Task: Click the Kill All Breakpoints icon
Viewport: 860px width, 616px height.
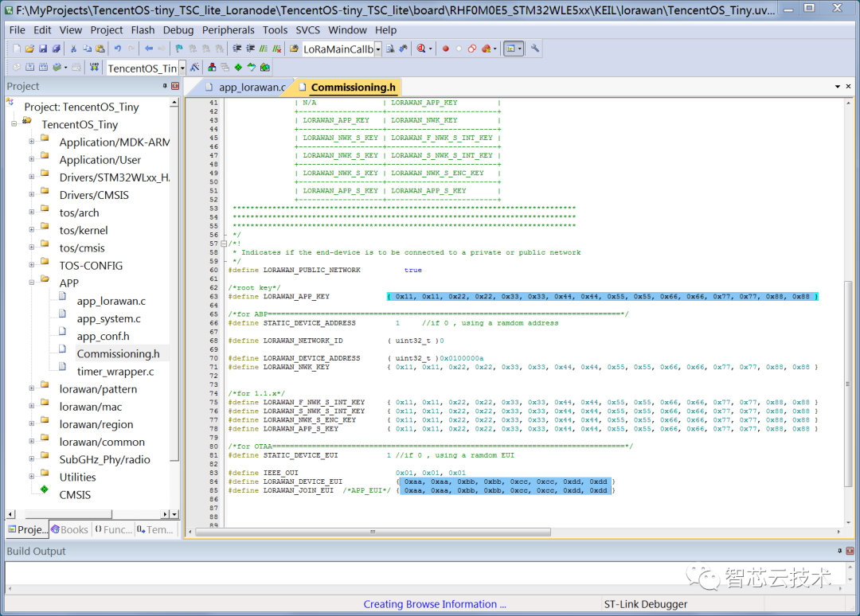Action: [x=486, y=49]
